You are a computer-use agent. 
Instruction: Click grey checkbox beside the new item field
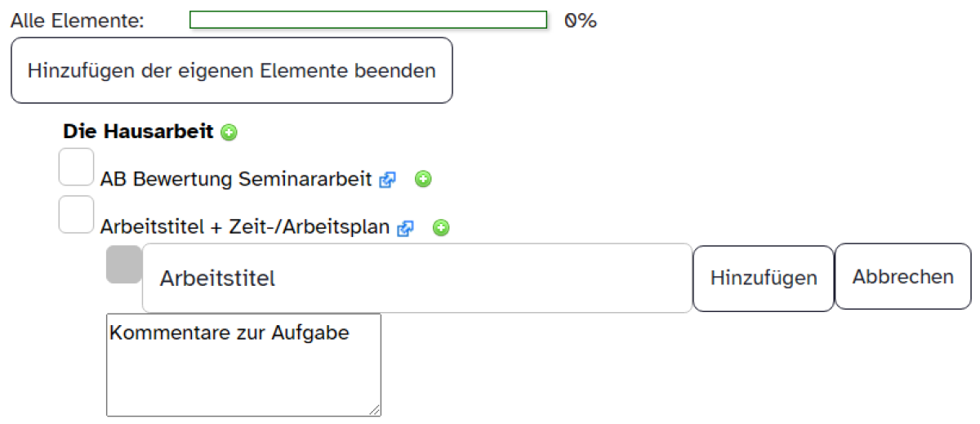(123, 265)
